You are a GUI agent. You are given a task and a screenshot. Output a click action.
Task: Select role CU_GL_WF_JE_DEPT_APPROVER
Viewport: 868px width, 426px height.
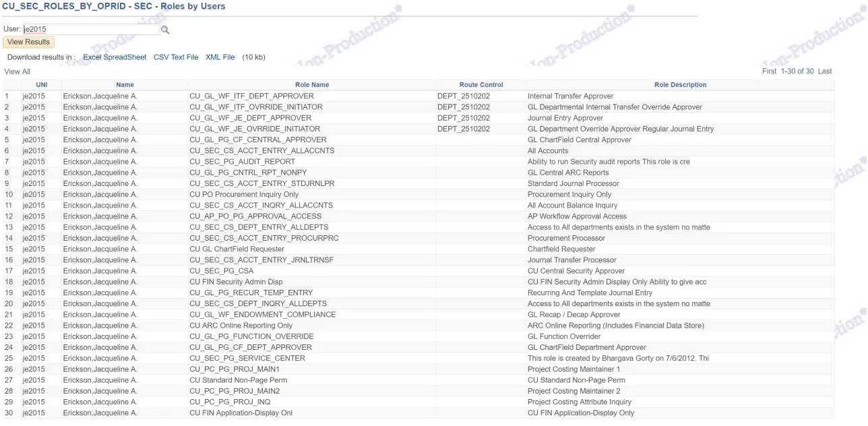(x=250, y=118)
